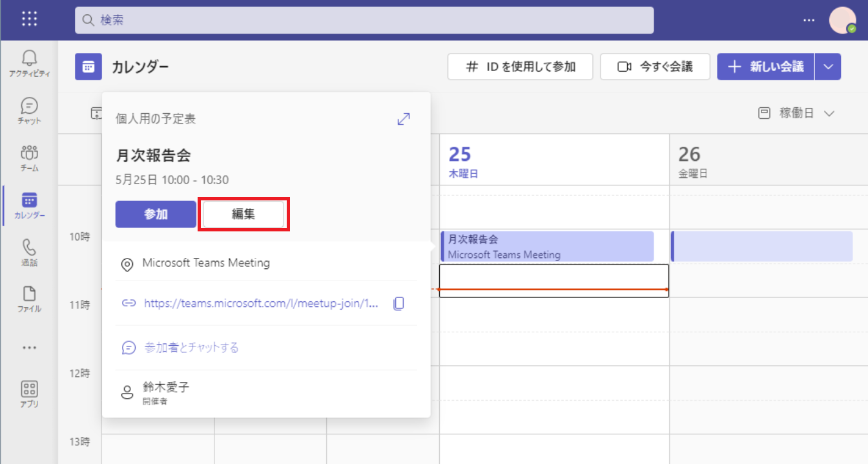Open the 稼働日 view dropdown
Screen dimensions: 868x466
796,114
